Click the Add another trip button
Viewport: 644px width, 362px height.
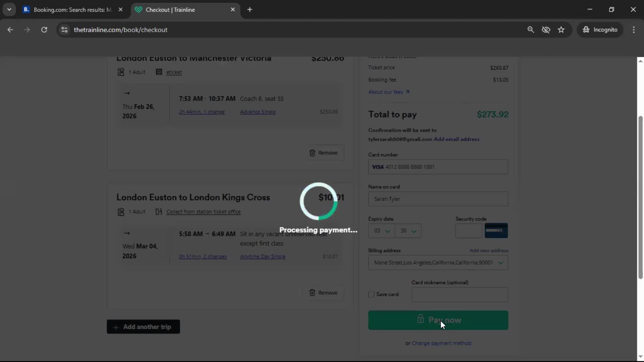143,327
